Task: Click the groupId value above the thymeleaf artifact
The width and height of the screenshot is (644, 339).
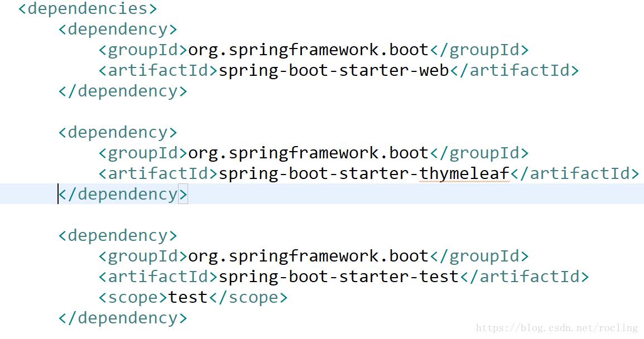Action: (308, 153)
